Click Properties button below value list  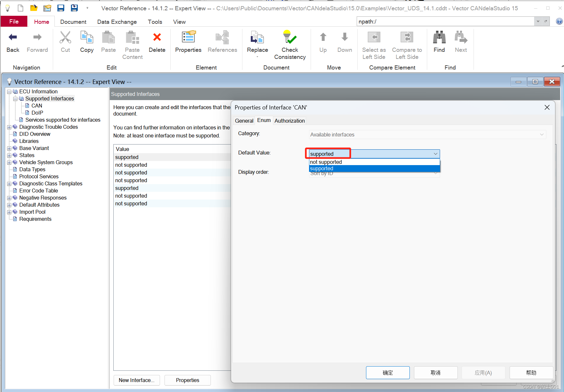187,380
